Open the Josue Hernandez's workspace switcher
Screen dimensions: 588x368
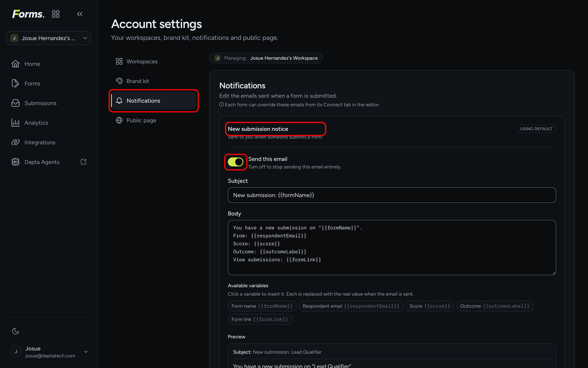click(49, 38)
